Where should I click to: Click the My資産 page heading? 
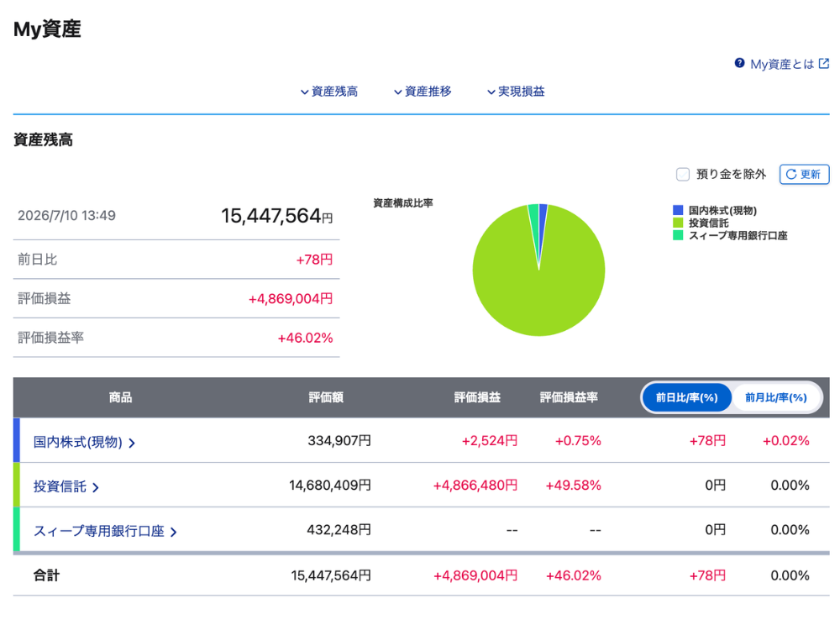click(47, 29)
